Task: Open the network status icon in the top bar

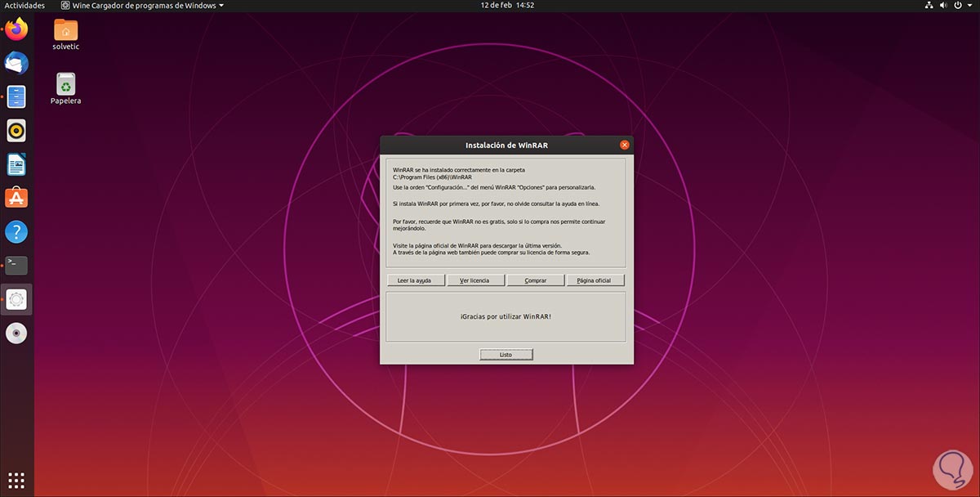Action: (x=929, y=6)
